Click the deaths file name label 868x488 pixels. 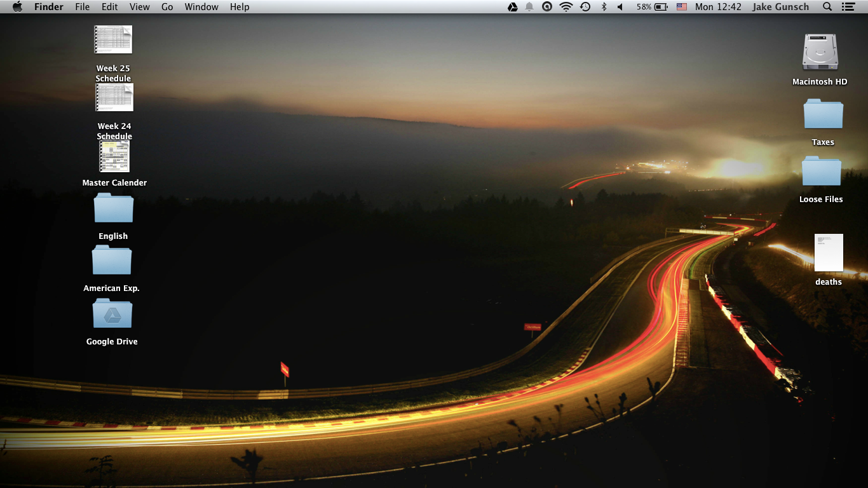(x=829, y=282)
